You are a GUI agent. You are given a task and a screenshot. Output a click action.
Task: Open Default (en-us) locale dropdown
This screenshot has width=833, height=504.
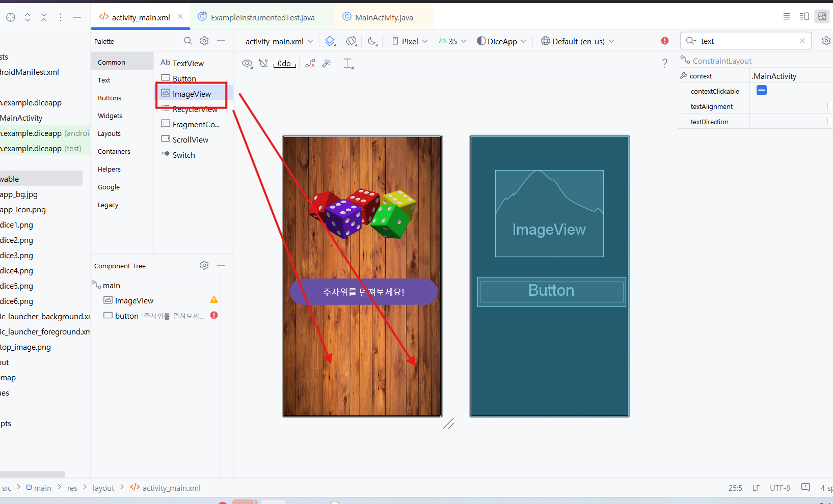click(x=578, y=41)
